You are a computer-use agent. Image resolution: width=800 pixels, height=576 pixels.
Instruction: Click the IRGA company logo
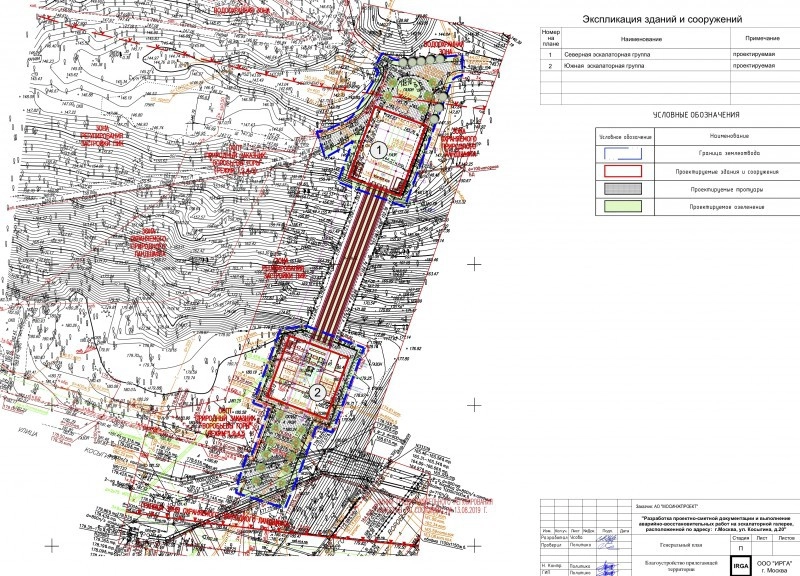740,566
